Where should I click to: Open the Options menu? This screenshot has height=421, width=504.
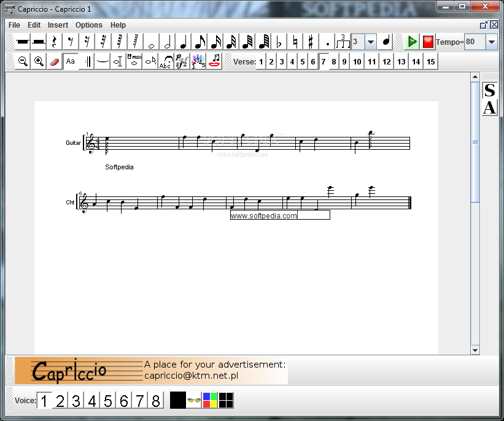click(x=89, y=25)
